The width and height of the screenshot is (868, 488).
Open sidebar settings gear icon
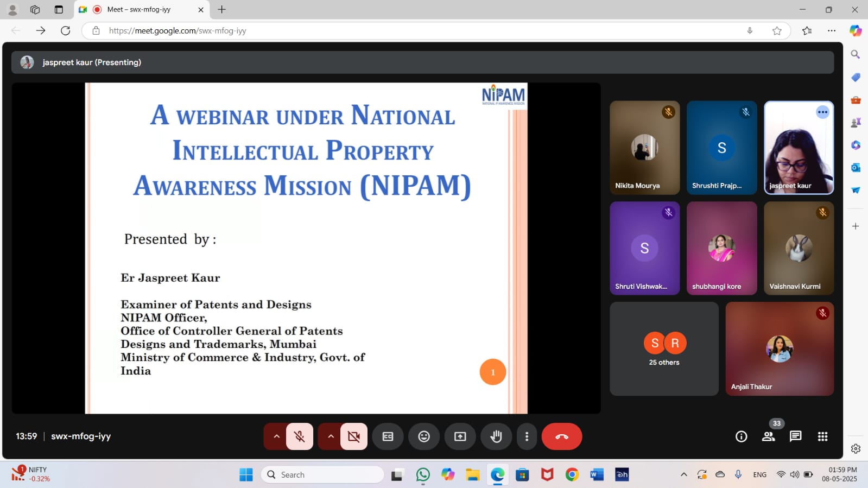[x=856, y=448]
